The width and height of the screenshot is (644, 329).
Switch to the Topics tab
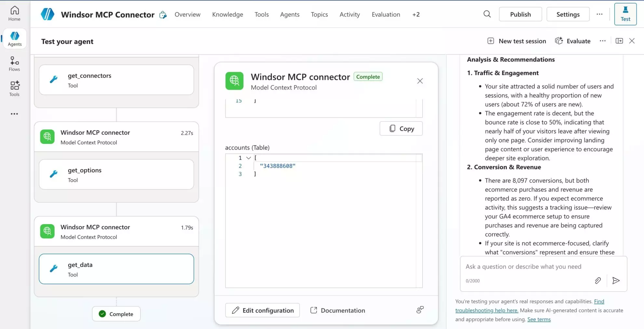[x=319, y=14]
